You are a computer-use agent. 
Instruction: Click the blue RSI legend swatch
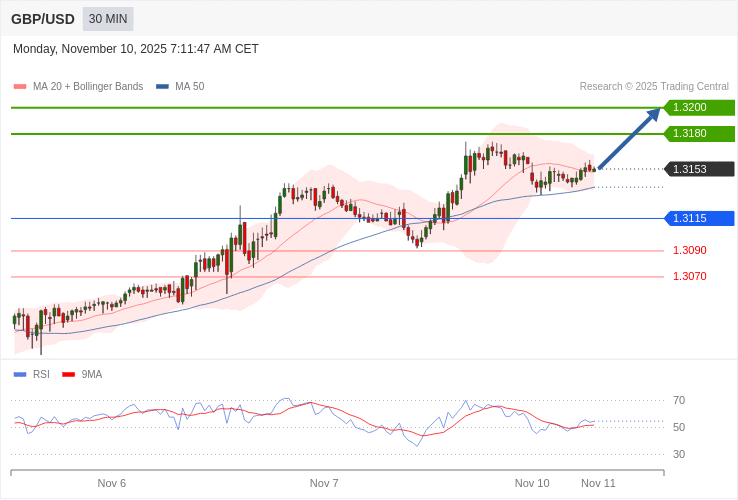20,375
